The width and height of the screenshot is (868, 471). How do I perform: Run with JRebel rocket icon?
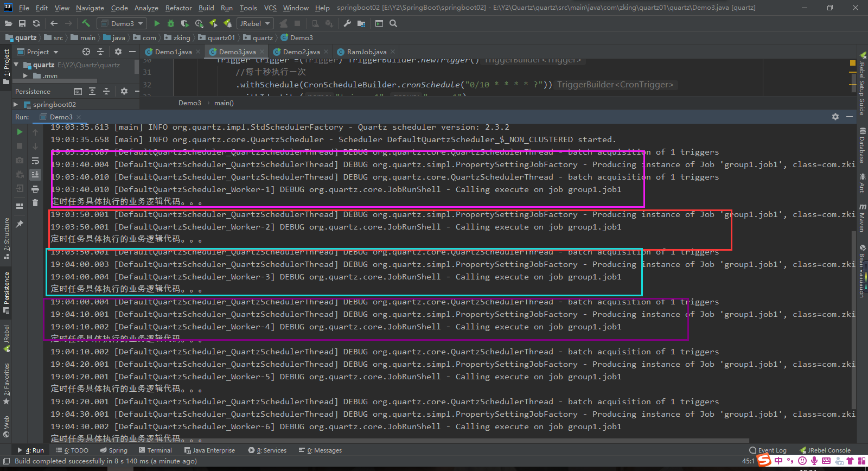click(x=213, y=23)
